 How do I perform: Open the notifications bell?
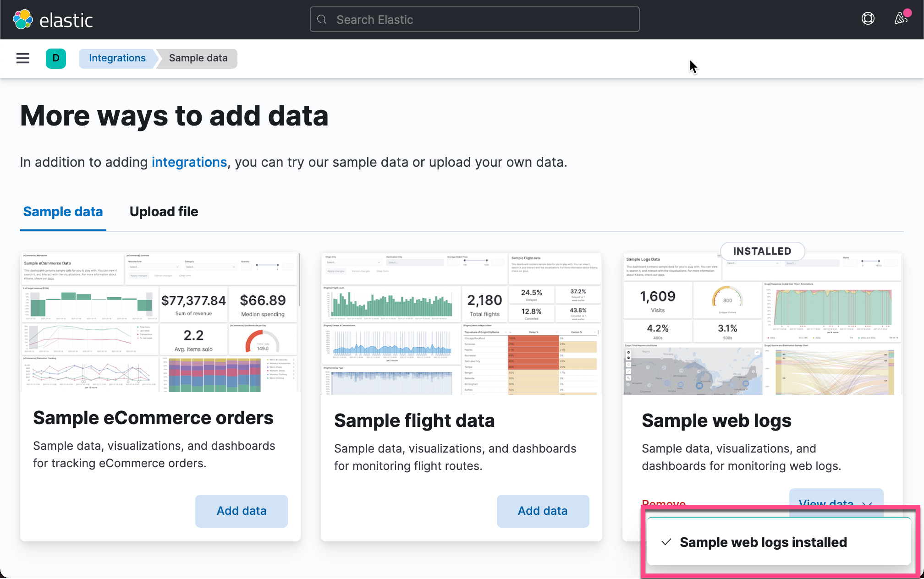point(900,19)
